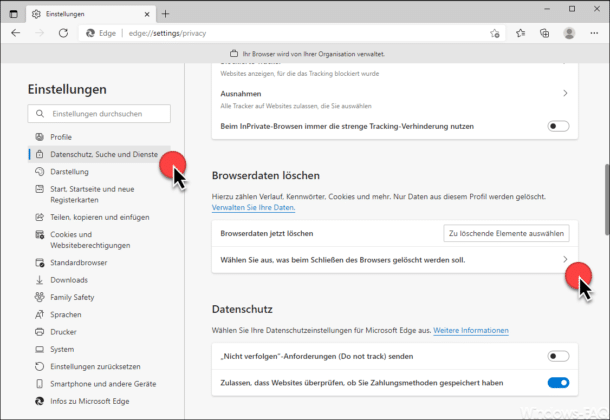Reload the page with the refresh icon
Viewport: 610px width, 420px height.
[63, 33]
